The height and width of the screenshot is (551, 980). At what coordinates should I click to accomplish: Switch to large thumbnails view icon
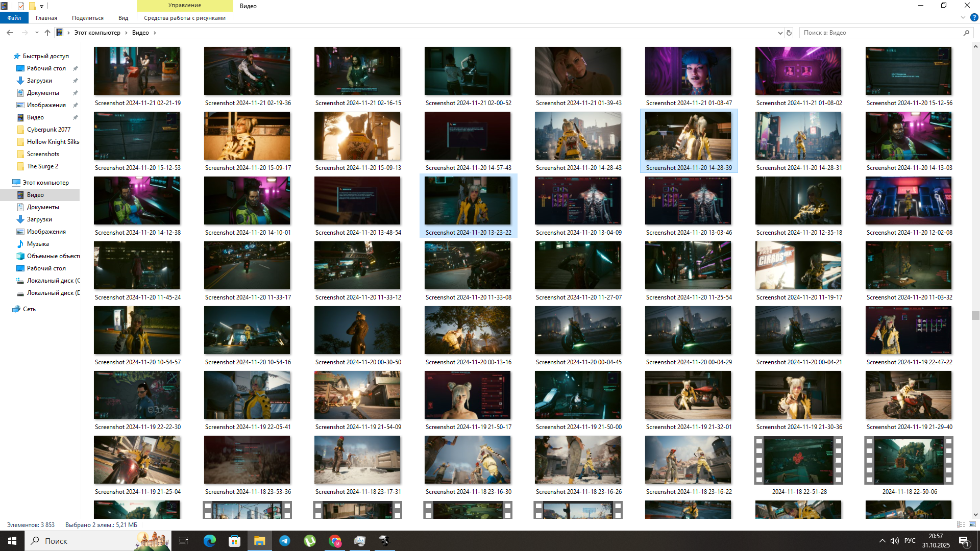click(972, 524)
